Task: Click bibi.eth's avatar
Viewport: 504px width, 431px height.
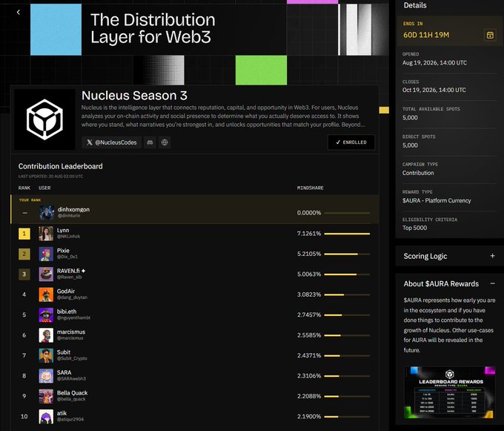Action: click(x=46, y=315)
